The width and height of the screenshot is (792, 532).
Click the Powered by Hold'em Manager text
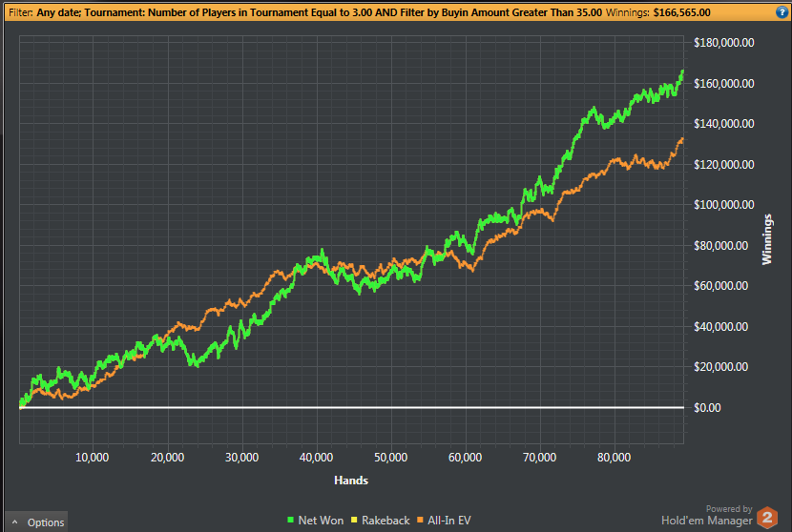tap(707, 516)
